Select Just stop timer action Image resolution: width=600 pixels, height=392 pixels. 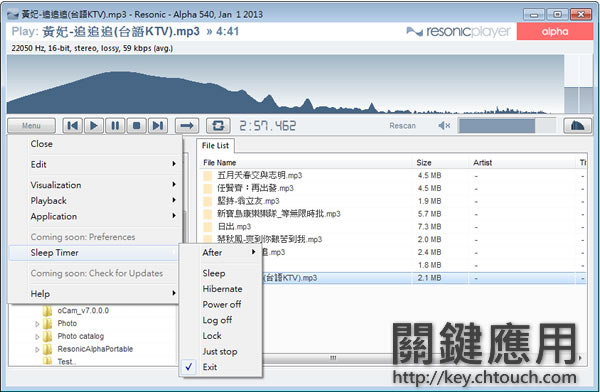(x=220, y=351)
